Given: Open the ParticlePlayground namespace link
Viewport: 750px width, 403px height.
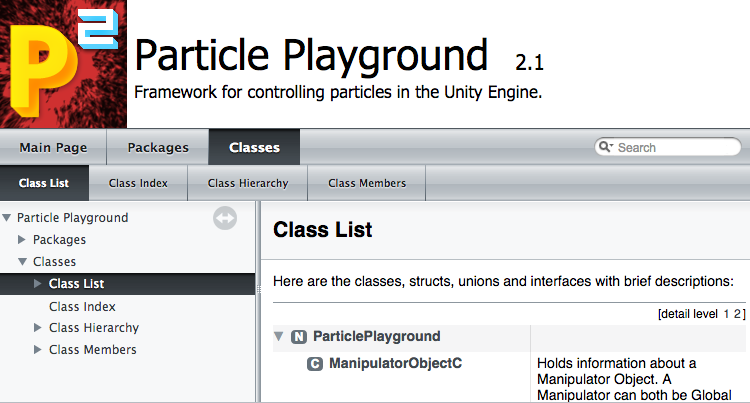Looking at the screenshot, I should [x=376, y=337].
